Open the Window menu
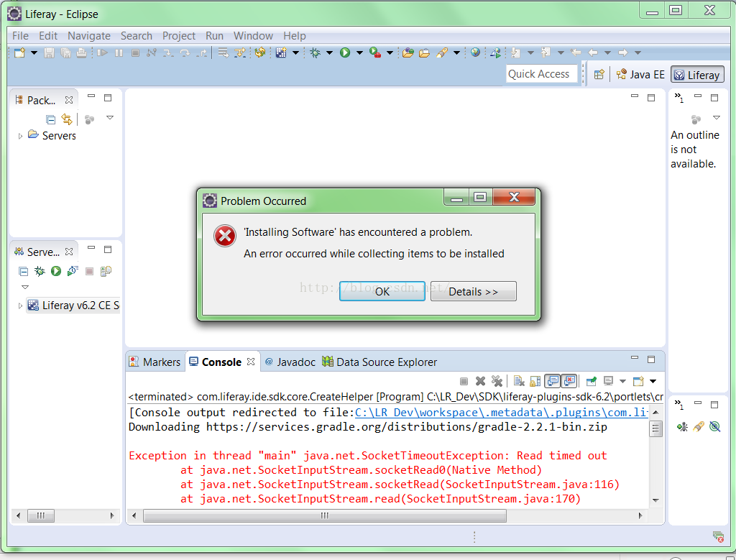736x560 pixels. 253,36
